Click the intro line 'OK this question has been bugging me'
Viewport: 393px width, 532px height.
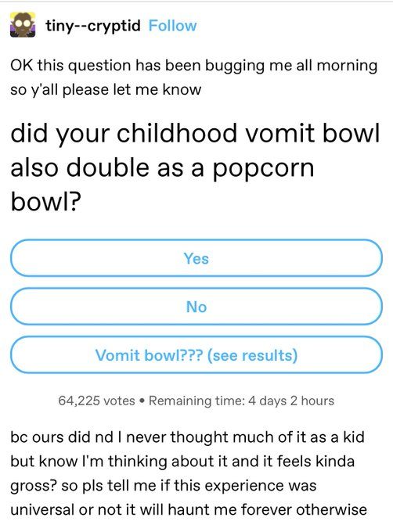194,66
